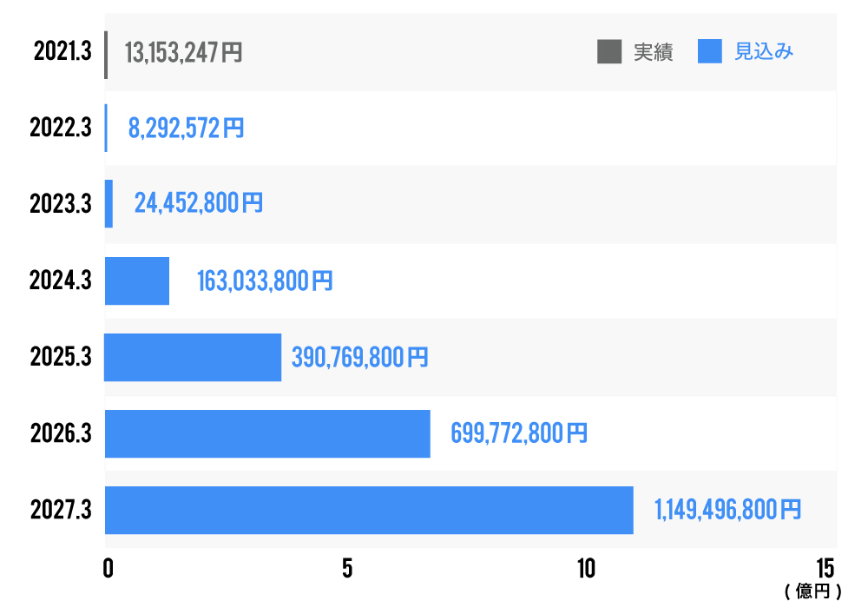Click the 2022.3 year label
868x614 pixels.
click(x=61, y=129)
